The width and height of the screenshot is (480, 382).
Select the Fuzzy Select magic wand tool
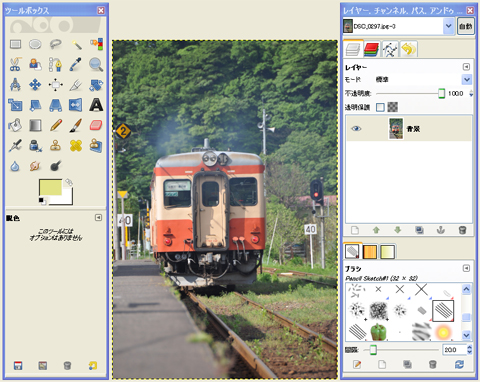tap(76, 44)
